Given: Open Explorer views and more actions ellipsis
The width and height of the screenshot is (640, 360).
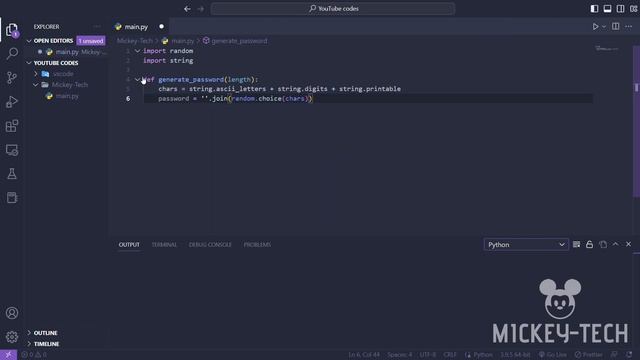Looking at the screenshot, I should [97, 27].
